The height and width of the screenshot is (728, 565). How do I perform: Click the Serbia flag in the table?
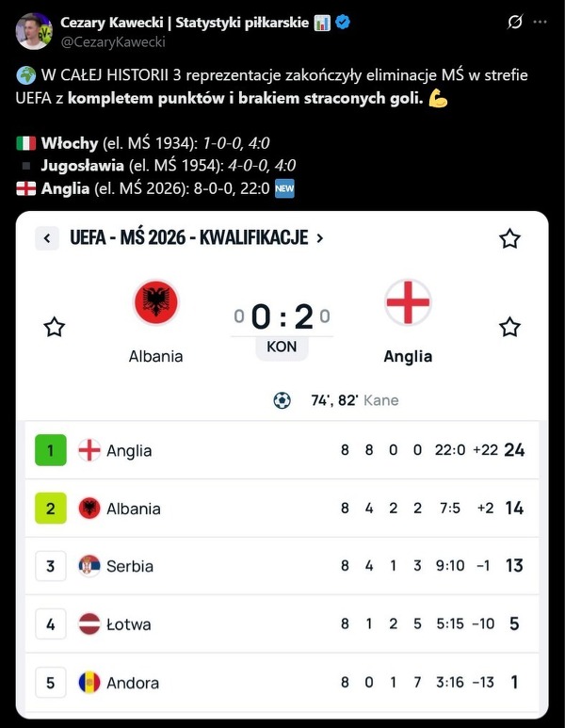(89, 566)
